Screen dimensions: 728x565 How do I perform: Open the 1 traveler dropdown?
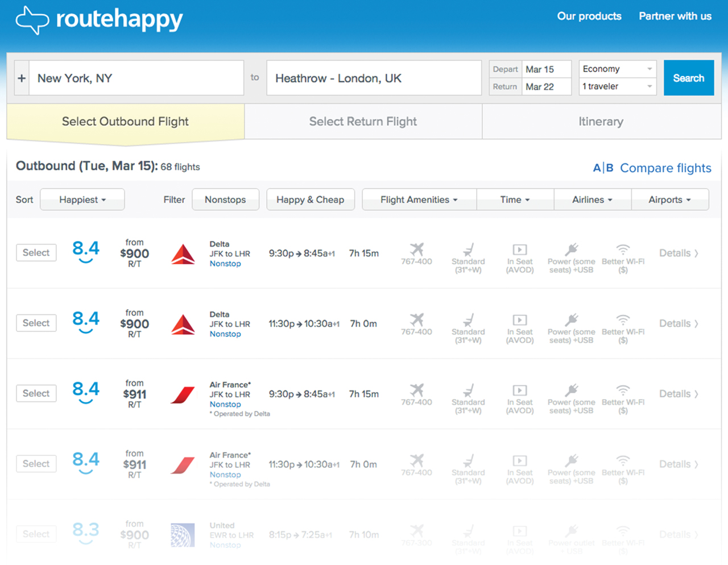tap(618, 86)
